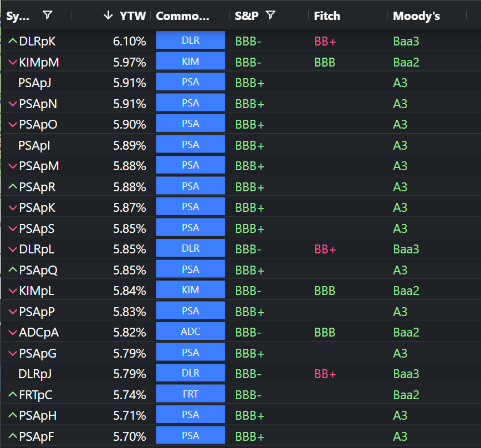The image size is (481, 448).
Task: Select the PSApJ symbol row
Action: (35, 83)
